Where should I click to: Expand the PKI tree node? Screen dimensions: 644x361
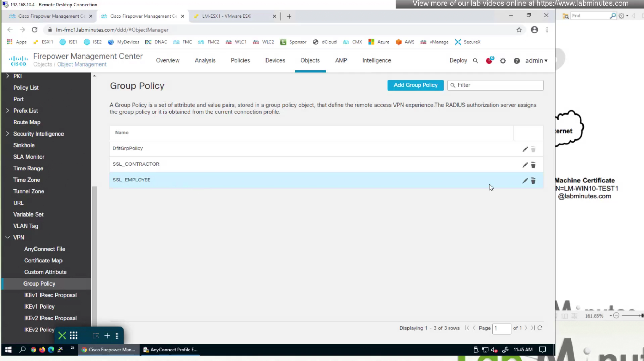(x=8, y=76)
